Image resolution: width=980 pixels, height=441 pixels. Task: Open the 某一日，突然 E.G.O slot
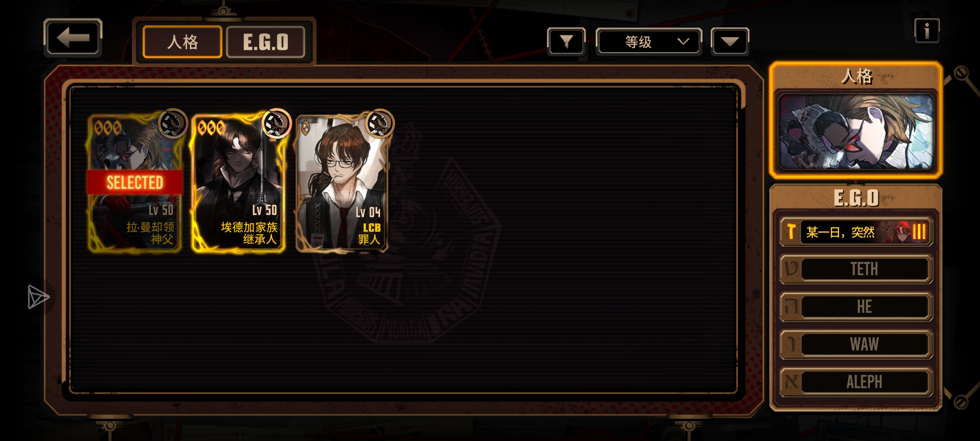point(856,232)
